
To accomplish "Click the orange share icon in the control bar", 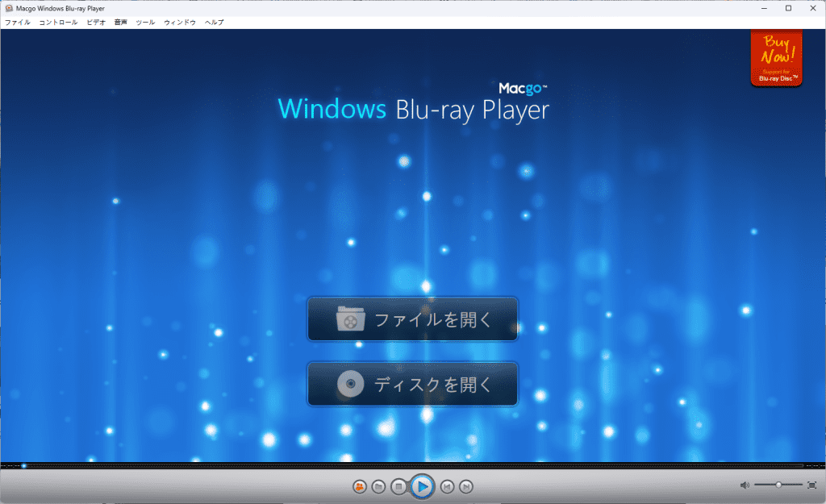I will point(360,486).
